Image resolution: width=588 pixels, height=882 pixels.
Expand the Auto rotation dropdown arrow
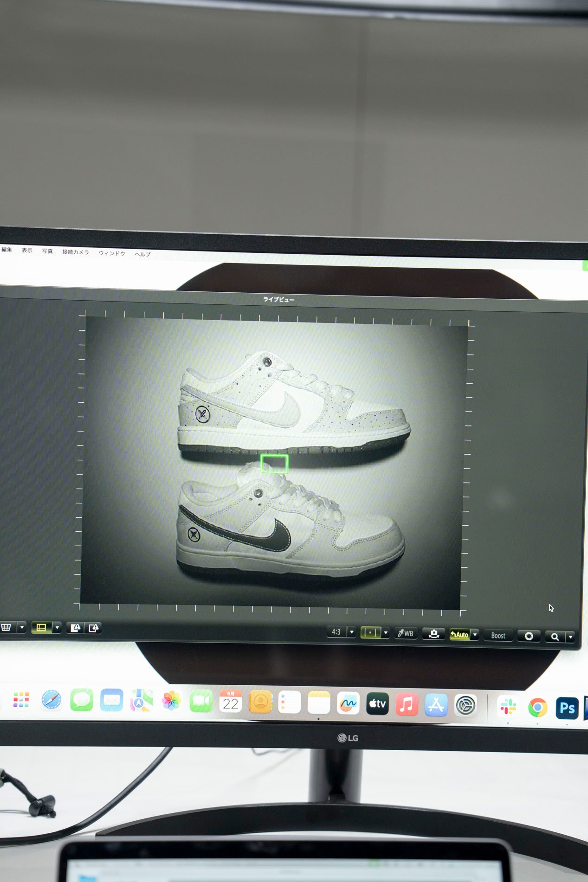point(475,635)
